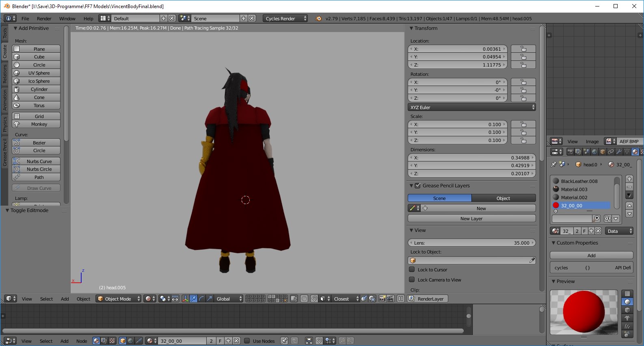The width and height of the screenshot is (644, 346).
Task: Enable Lock Camera to View
Action: click(412, 279)
